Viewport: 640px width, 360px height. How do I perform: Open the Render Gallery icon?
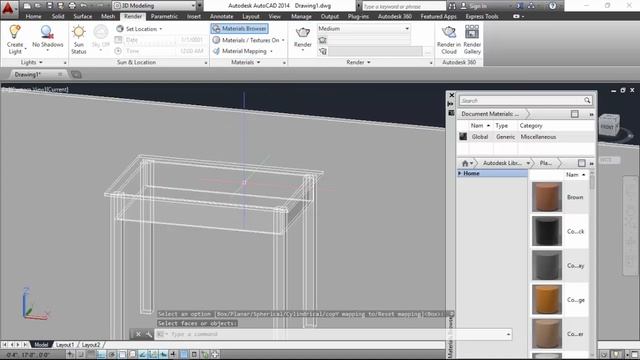472,32
